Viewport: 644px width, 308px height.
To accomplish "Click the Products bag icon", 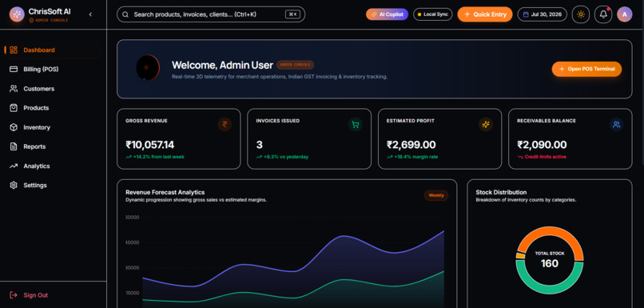I will pyautogui.click(x=14, y=108).
